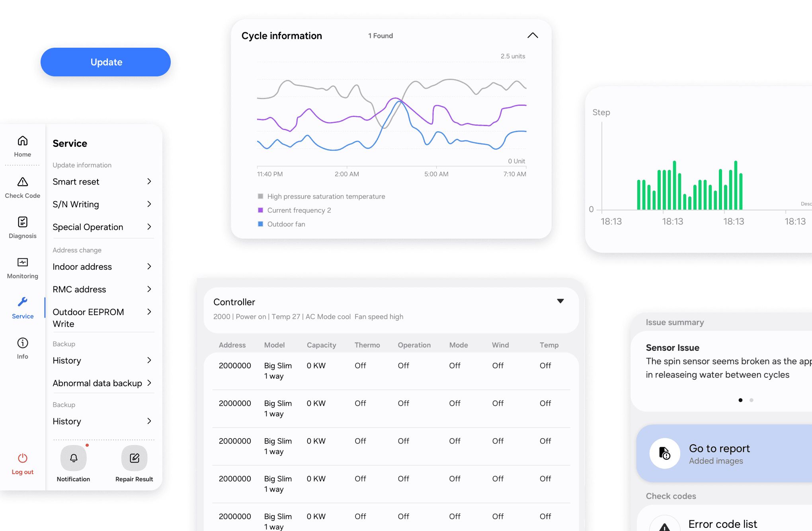This screenshot has width=812, height=531.
Task: Expand the Controller dropdown arrow
Action: (x=560, y=301)
